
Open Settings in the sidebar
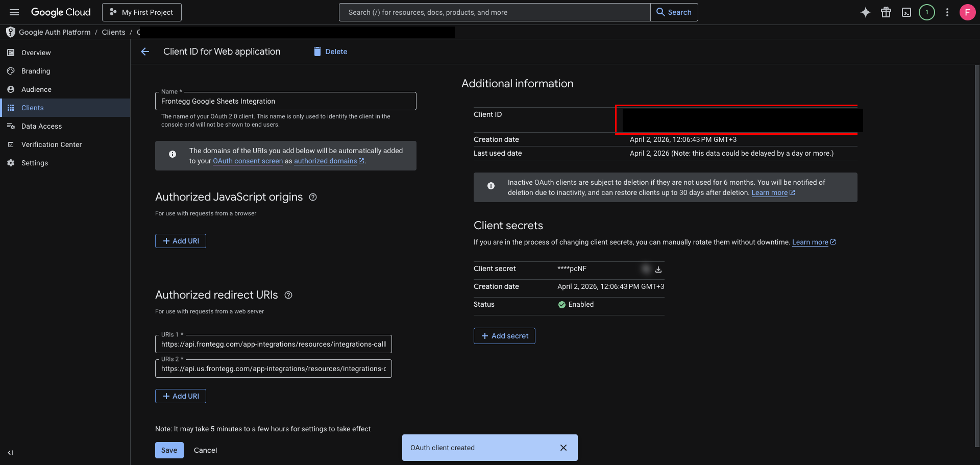(65, 163)
